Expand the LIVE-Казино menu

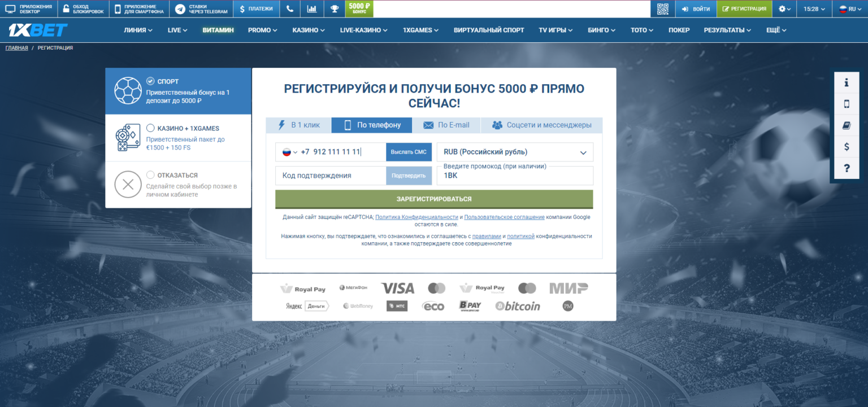click(x=364, y=30)
